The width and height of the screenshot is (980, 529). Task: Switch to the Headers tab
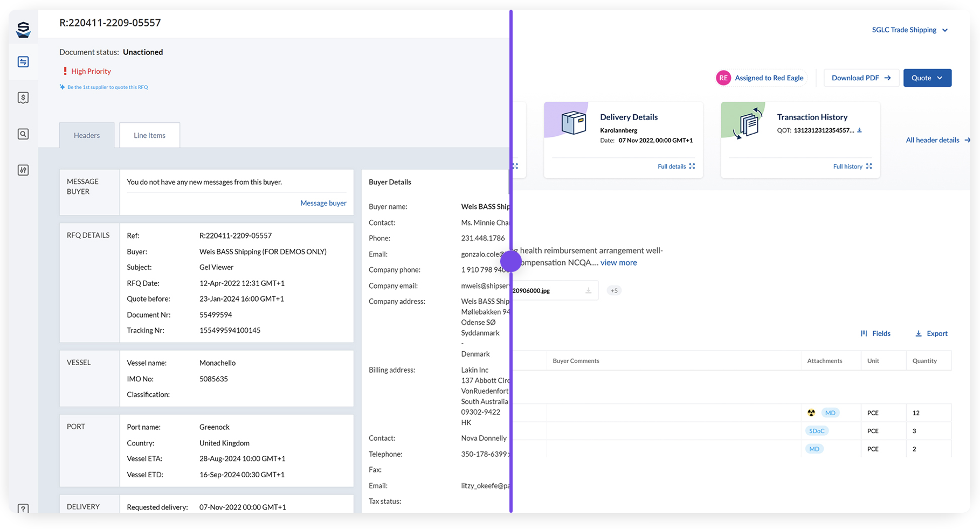tap(87, 135)
